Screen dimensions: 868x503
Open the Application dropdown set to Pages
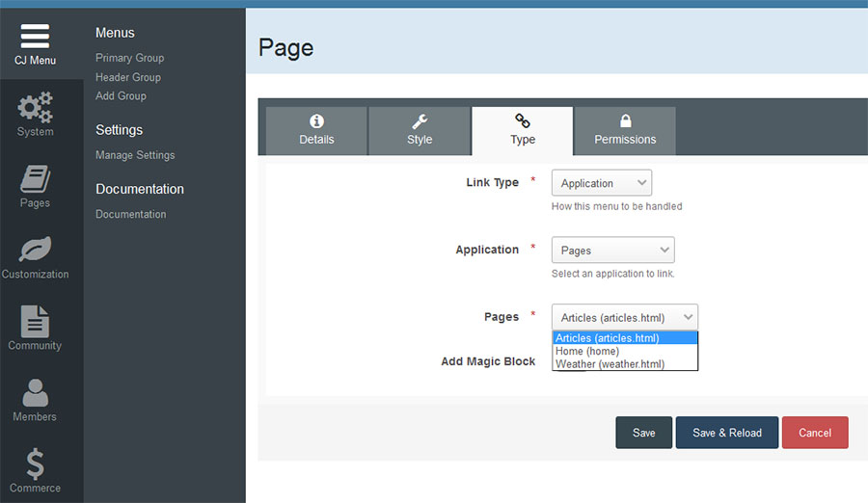612,251
